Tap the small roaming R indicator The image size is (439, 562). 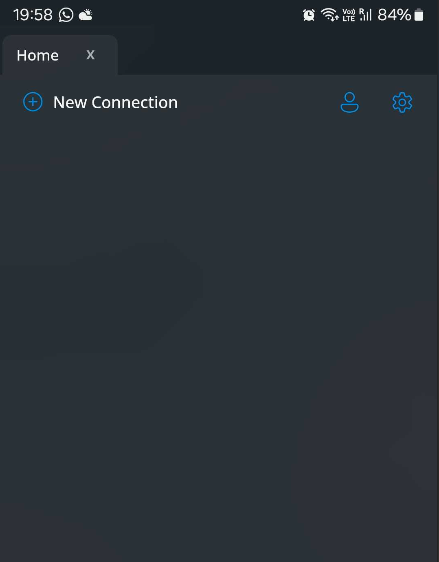(x=361, y=11)
